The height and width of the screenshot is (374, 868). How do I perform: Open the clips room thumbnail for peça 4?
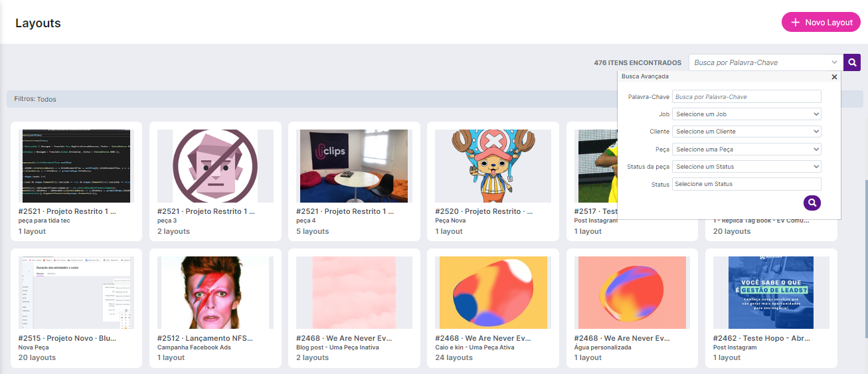click(x=354, y=166)
